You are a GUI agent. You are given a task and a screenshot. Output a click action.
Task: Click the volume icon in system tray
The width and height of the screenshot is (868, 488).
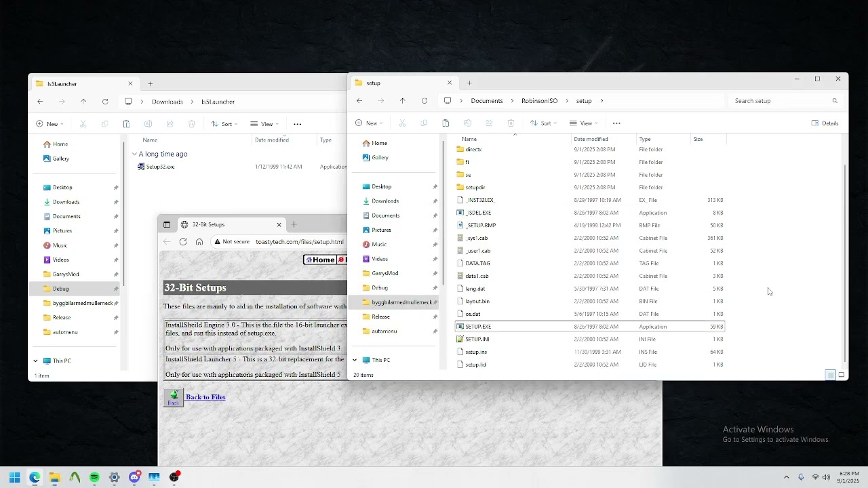pos(827,477)
